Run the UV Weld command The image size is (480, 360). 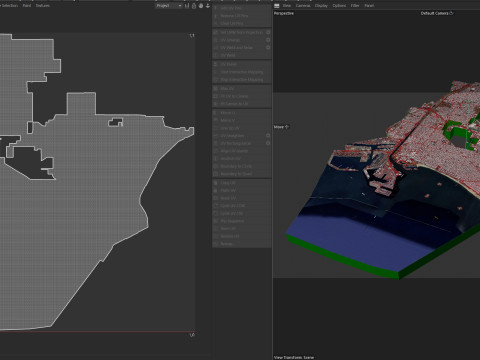coord(242,55)
